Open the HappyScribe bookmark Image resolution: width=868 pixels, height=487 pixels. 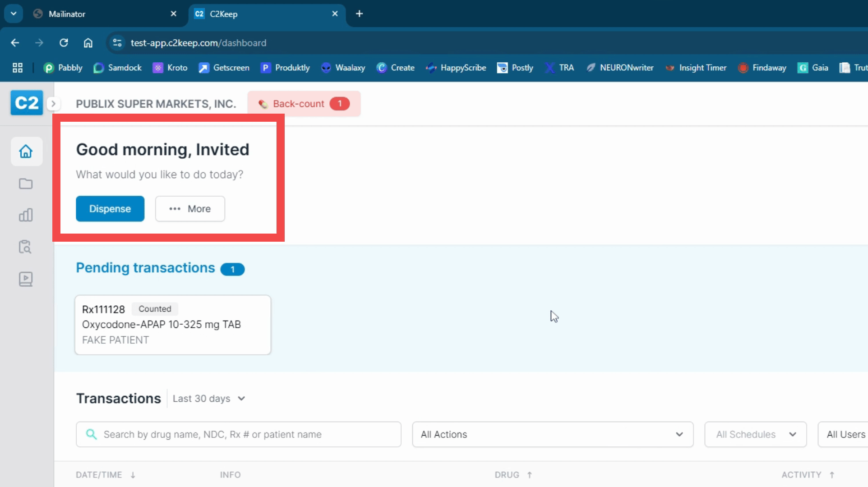click(456, 68)
